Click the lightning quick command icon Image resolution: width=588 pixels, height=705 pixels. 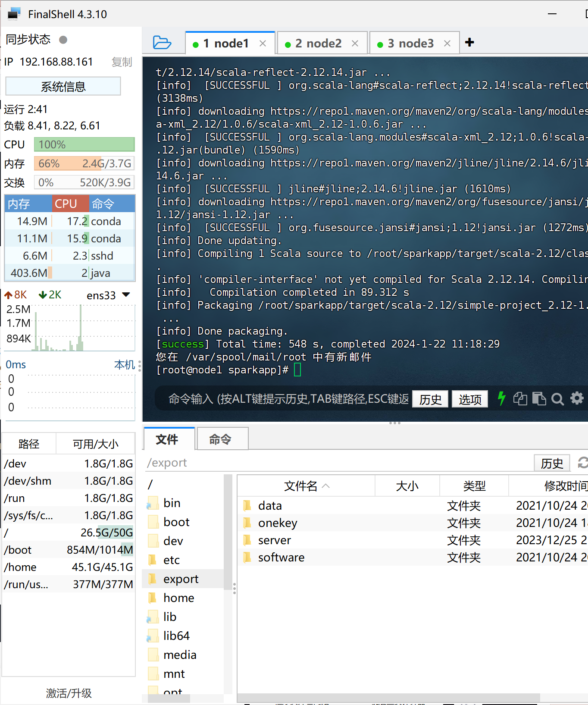pyautogui.click(x=501, y=398)
